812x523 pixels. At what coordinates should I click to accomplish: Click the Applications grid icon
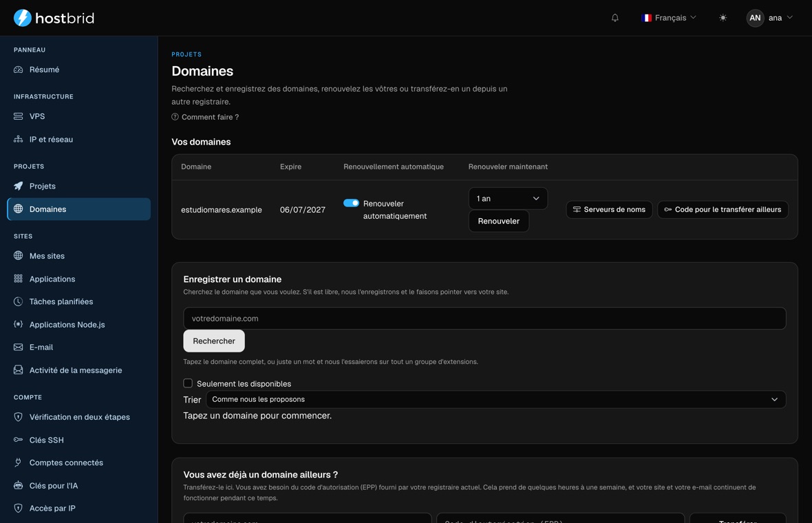coord(18,279)
